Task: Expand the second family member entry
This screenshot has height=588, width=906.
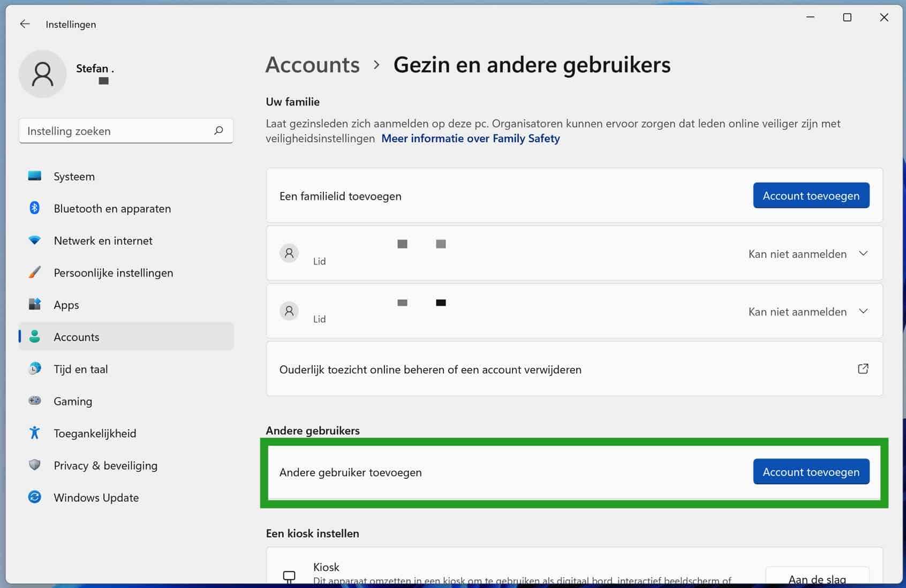Action: [863, 311]
